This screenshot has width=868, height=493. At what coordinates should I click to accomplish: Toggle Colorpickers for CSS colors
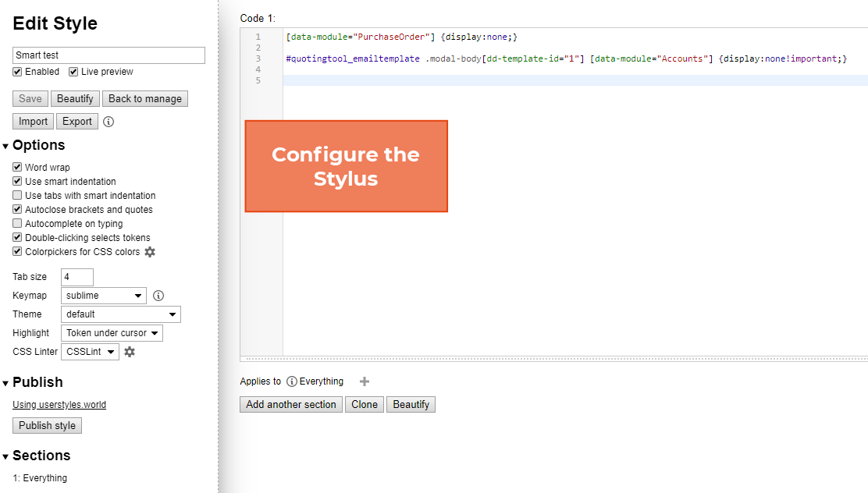coord(17,252)
